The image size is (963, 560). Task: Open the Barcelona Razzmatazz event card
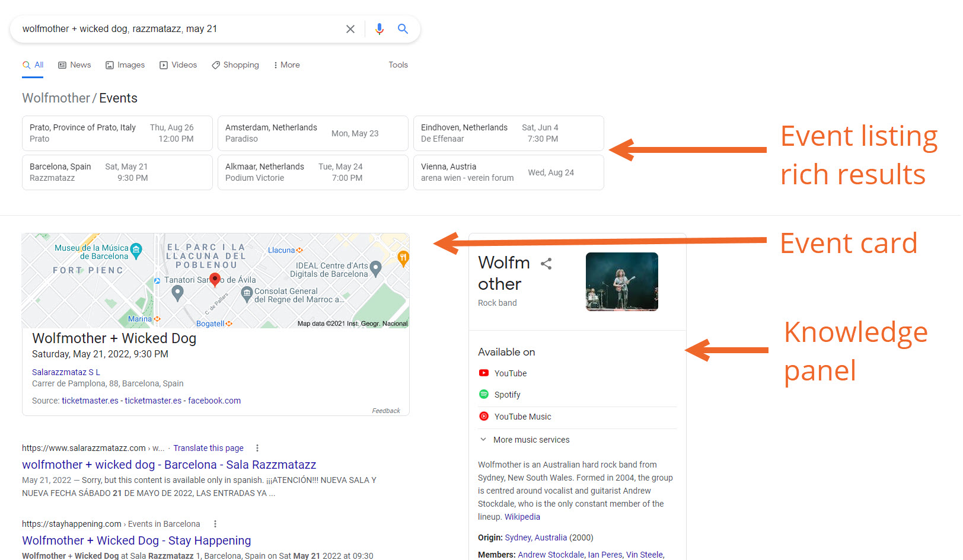pos(117,172)
